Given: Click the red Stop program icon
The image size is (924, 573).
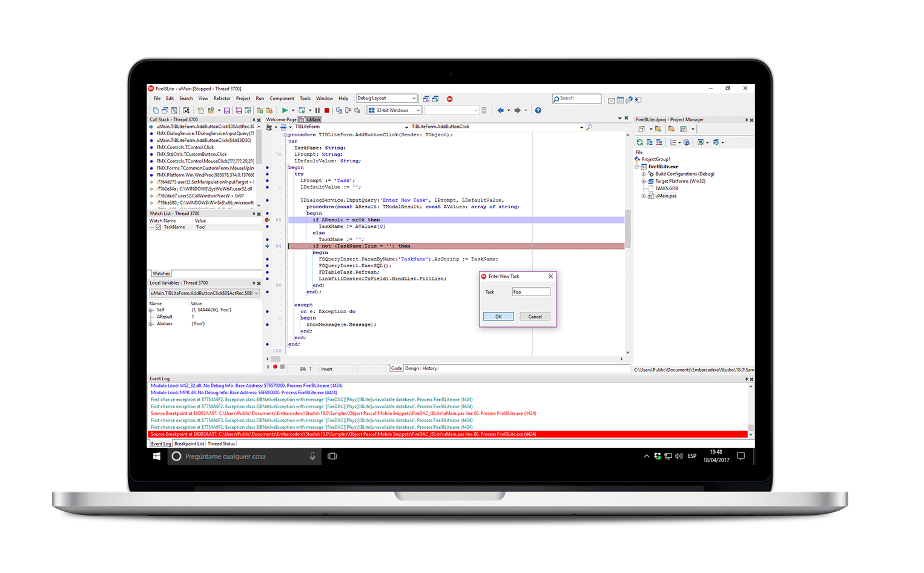Looking at the screenshot, I should [x=327, y=110].
